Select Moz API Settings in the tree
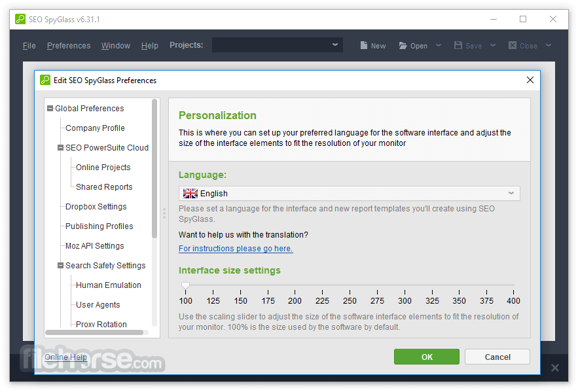This screenshot has width=578, height=392. (x=95, y=246)
